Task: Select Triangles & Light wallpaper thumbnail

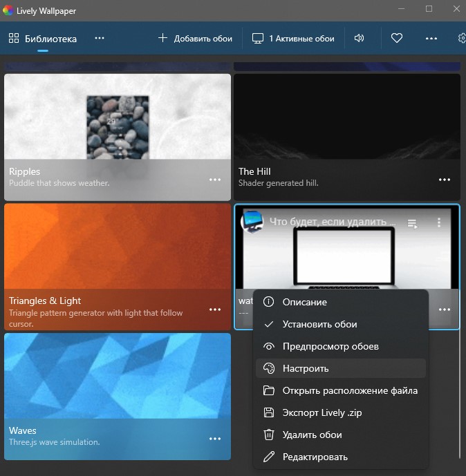Action: tap(118, 246)
